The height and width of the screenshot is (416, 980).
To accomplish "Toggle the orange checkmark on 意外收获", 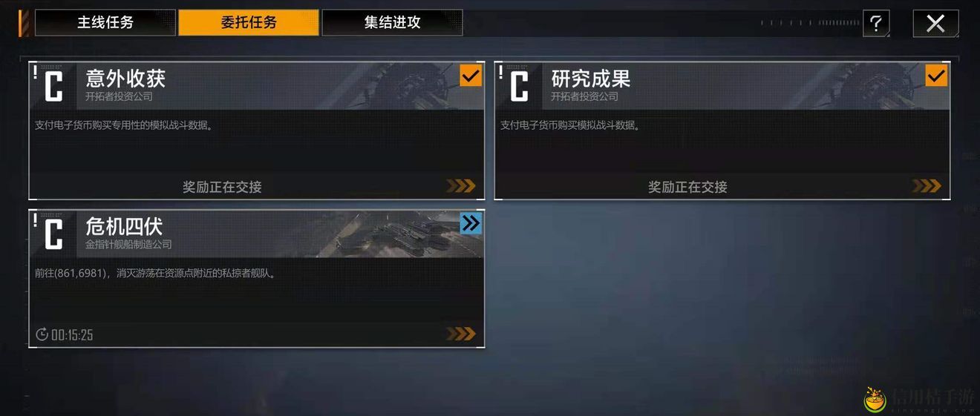I will tap(471, 76).
